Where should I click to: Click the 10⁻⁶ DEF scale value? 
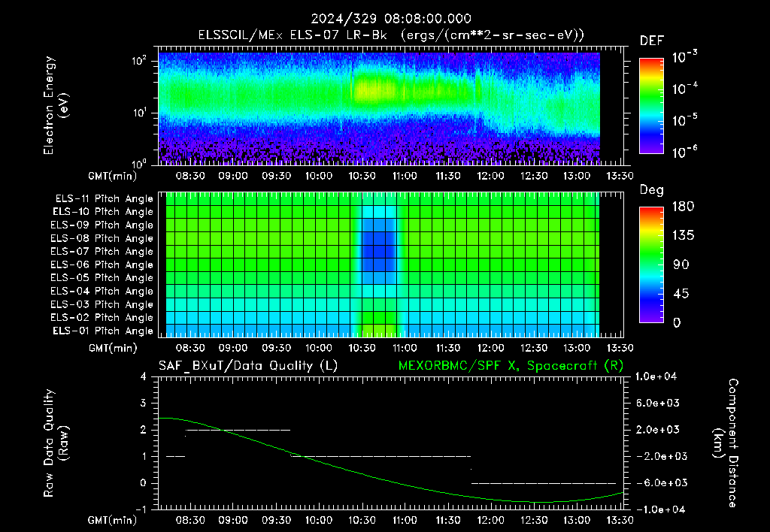[684, 152]
